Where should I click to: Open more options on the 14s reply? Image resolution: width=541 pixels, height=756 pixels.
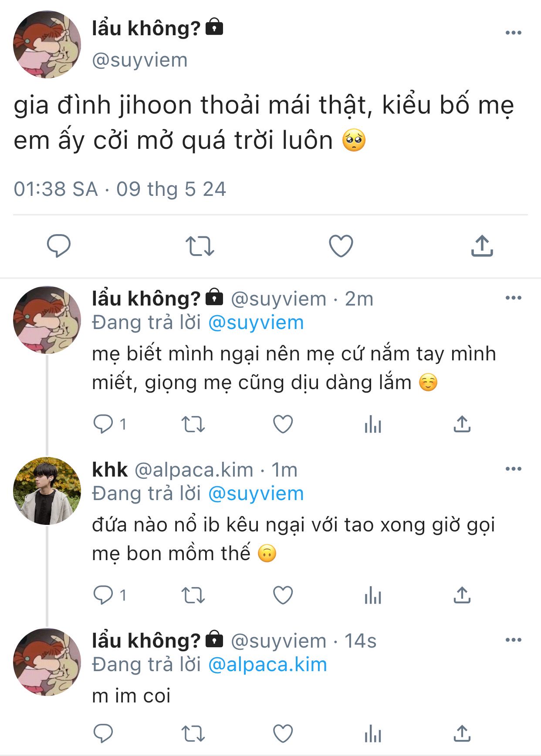514,640
